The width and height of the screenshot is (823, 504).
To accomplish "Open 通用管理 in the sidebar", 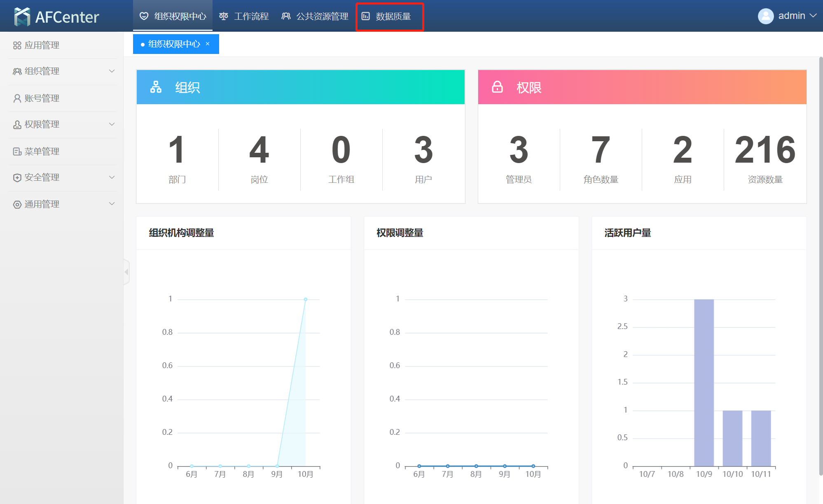I will [42, 204].
